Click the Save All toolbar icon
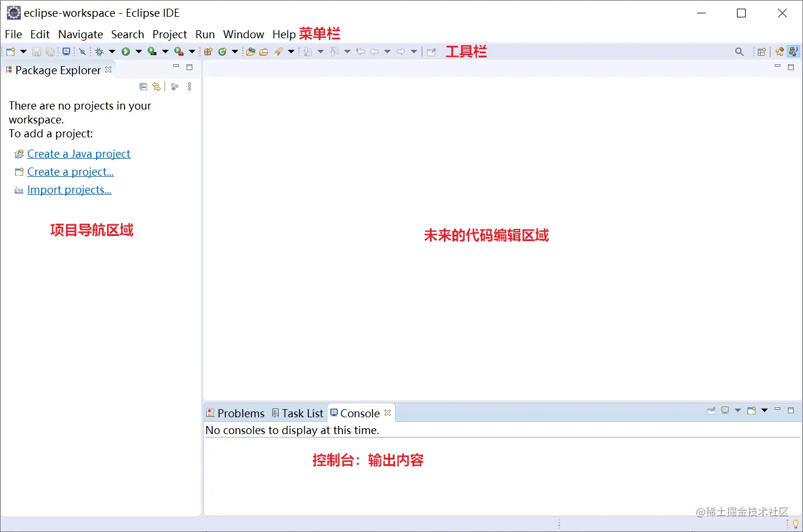This screenshot has width=803, height=532. [50, 52]
